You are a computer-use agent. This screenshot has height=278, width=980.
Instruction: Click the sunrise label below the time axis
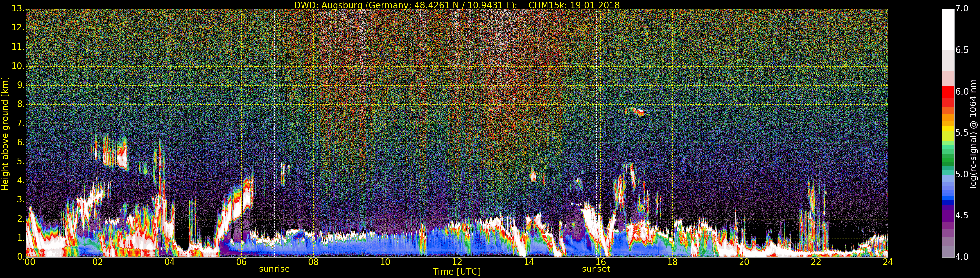coord(274,269)
